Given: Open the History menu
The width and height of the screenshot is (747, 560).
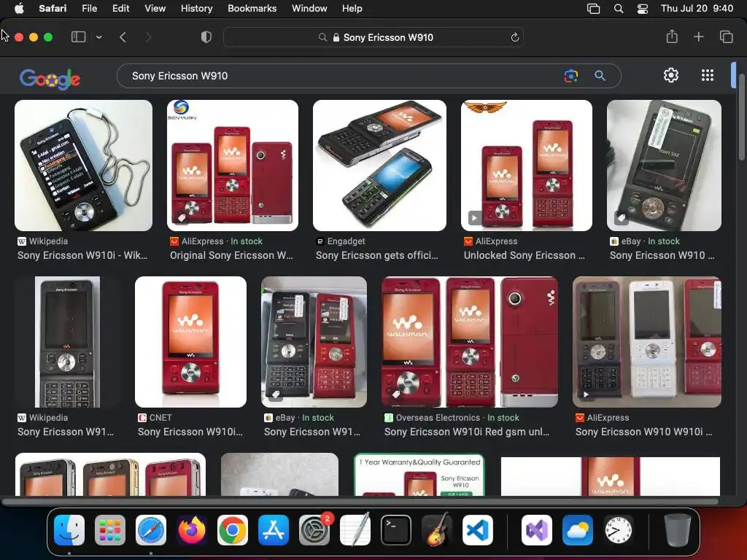Looking at the screenshot, I should [196, 8].
